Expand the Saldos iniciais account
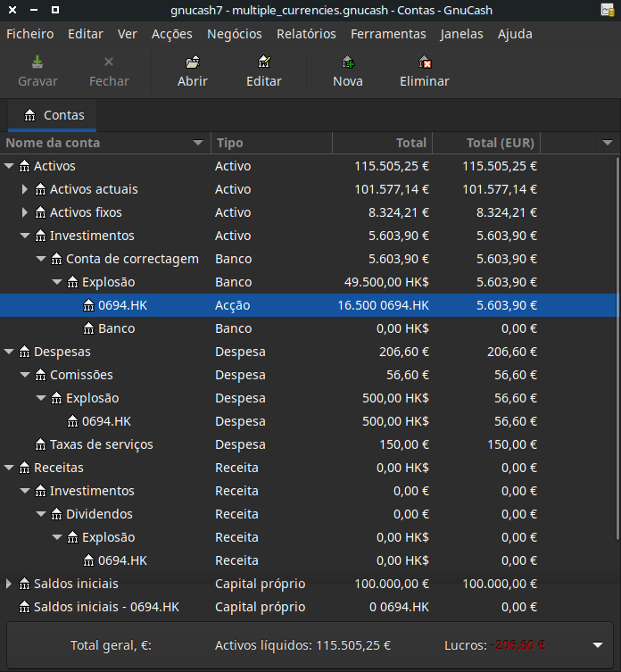The width and height of the screenshot is (621, 672). pos(9,584)
